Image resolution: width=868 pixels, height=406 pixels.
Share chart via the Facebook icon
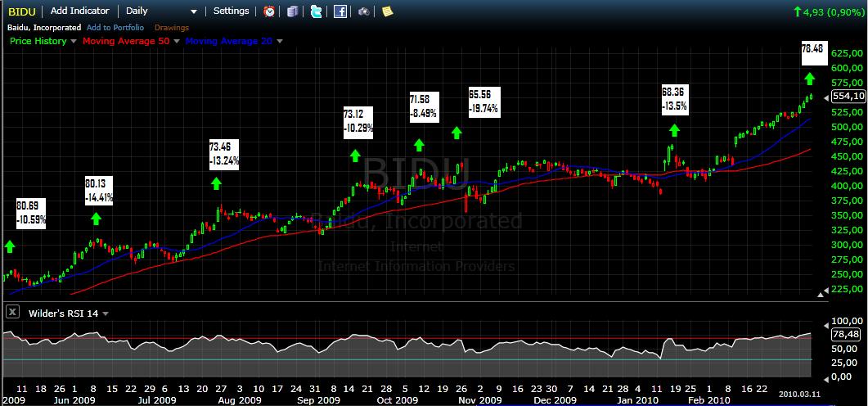[x=340, y=11]
